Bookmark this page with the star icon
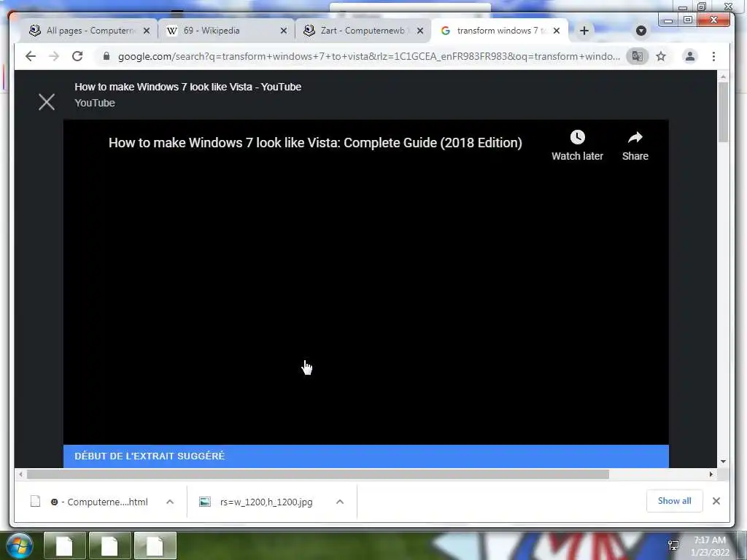The height and width of the screenshot is (560, 747). tap(661, 57)
